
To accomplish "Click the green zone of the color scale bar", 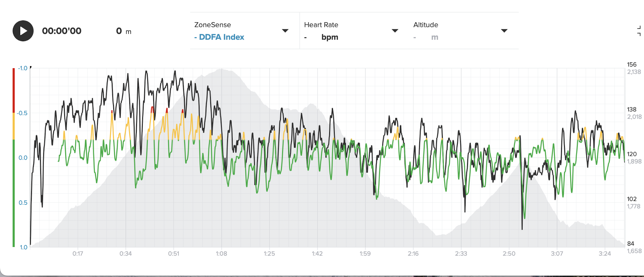I will click(x=14, y=193).
